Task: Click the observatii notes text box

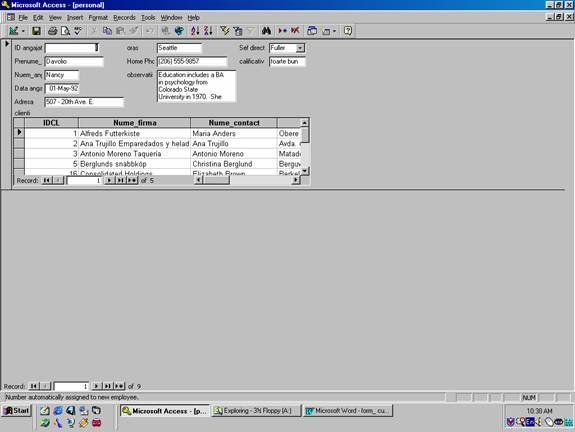Action: tap(196, 86)
